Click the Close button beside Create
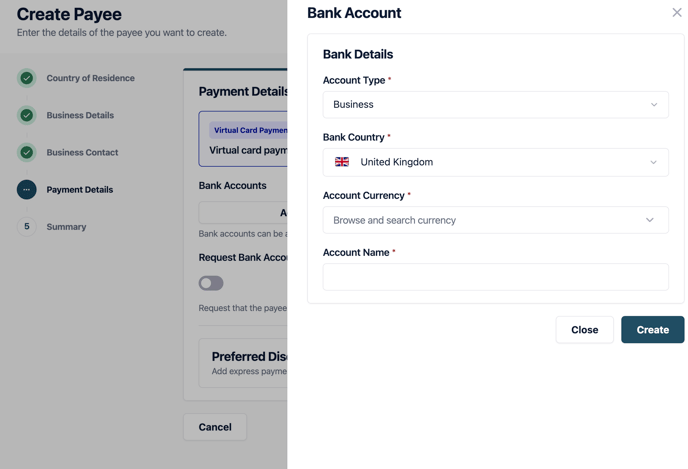 point(584,329)
